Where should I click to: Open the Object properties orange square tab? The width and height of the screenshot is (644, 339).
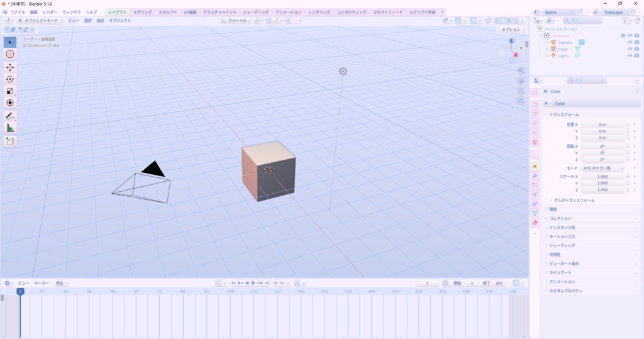535,166
